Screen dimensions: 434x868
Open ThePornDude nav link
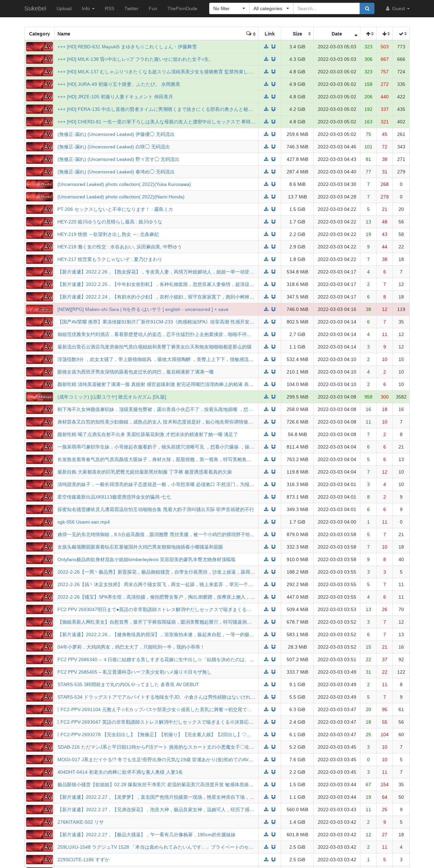point(182,8)
